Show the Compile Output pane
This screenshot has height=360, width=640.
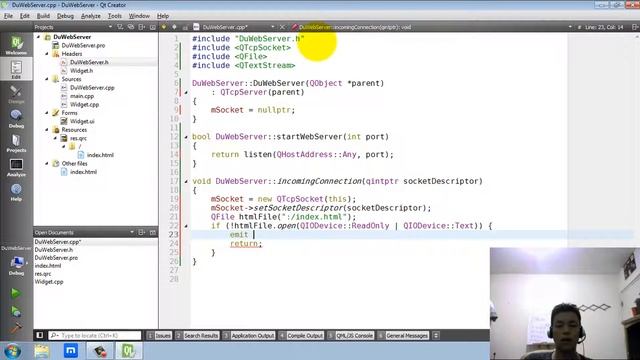point(301,336)
